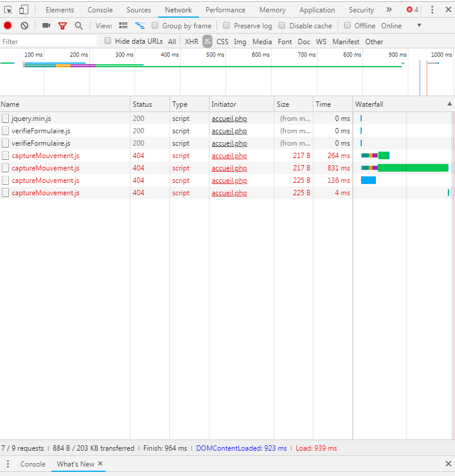Screen dimensions: 455x476
Task: Tick the Hide data URLs checkbox
Action: 107,41
